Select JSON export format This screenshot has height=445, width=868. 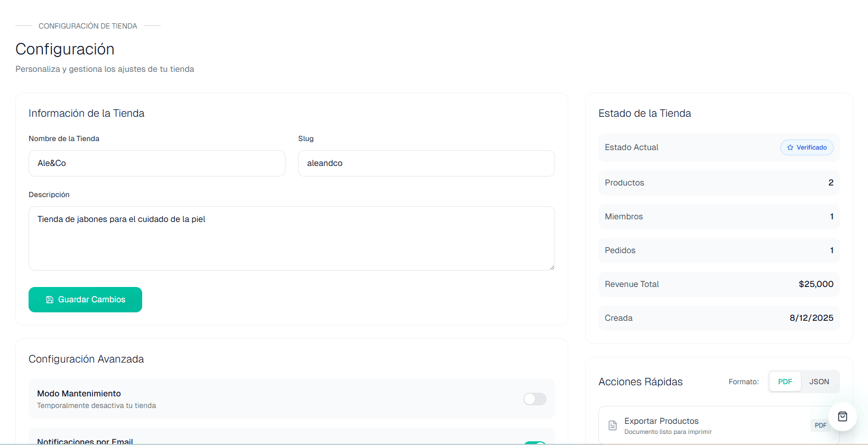819,382
